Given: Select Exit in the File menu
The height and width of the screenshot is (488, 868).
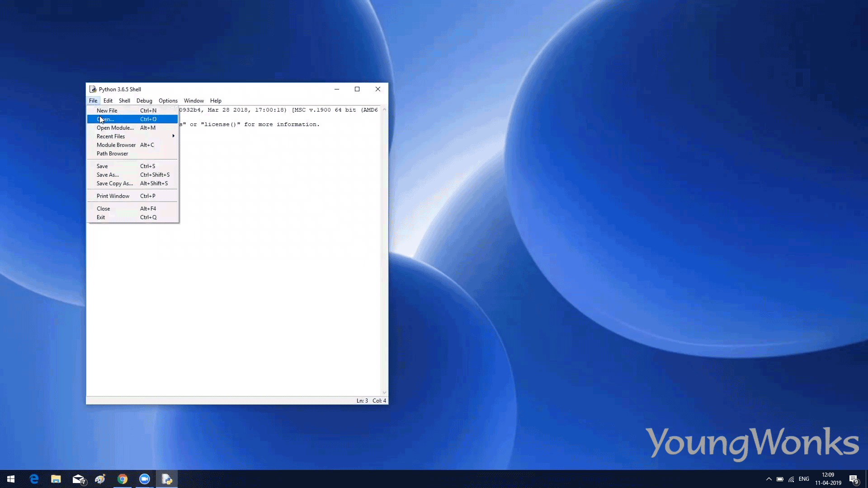Looking at the screenshot, I should [132, 217].
